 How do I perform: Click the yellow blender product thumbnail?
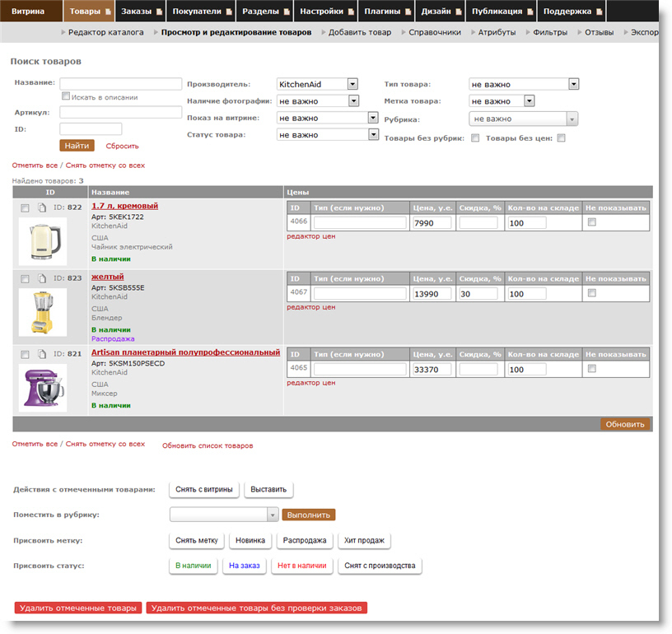pos(43,312)
